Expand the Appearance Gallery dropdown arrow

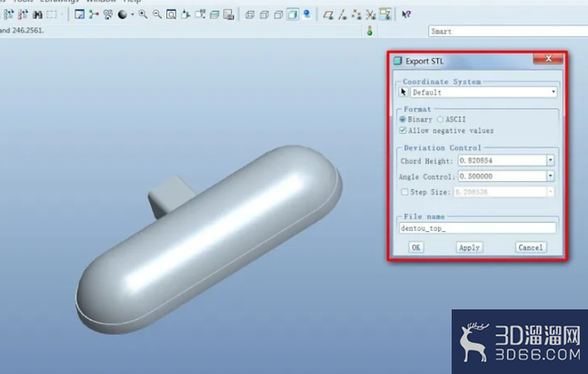[x=133, y=15]
